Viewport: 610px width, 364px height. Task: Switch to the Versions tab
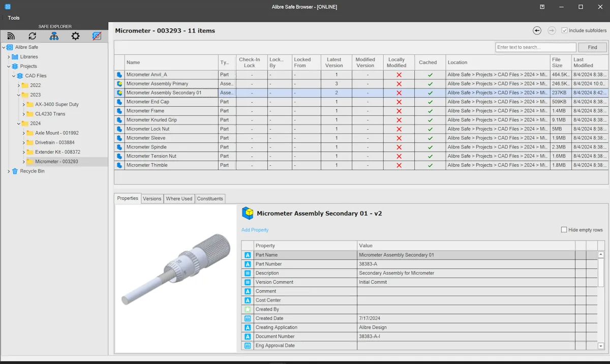pyautogui.click(x=152, y=199)
